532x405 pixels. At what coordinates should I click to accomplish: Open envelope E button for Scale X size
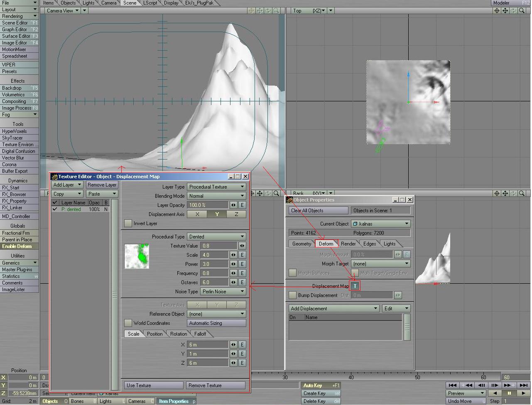(242, 345)
